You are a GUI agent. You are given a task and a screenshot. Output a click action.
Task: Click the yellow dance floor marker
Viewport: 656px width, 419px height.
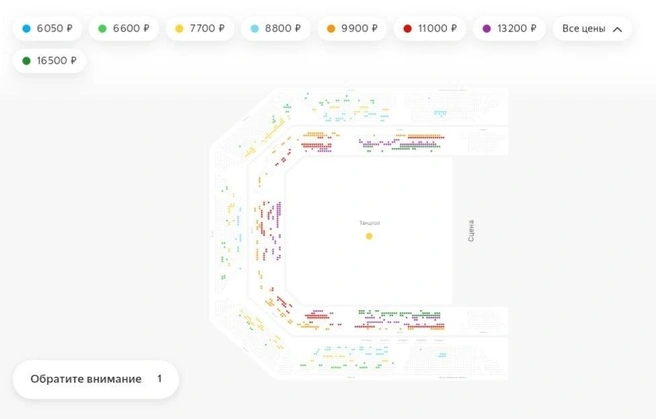pos(369,236)
